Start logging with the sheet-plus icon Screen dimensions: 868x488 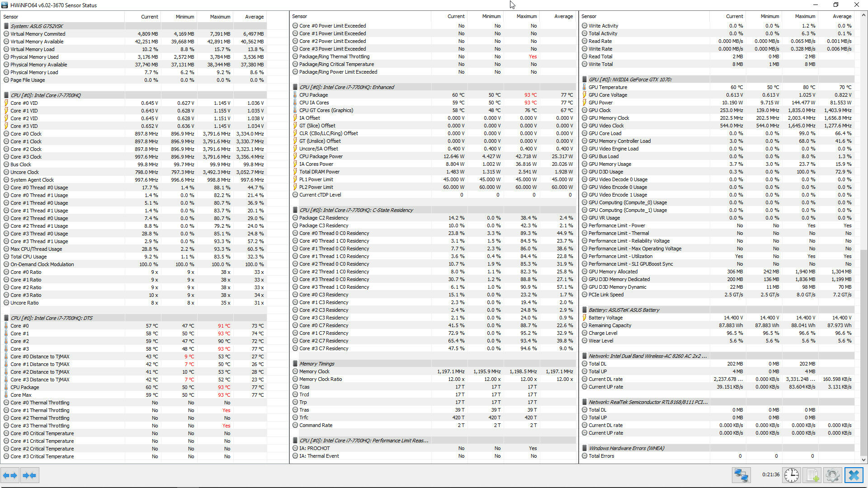812,475
